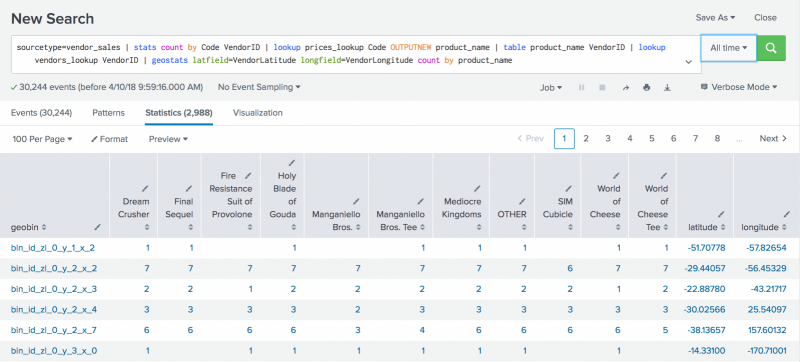Open the No Event Sampling dropdown
The image size is (800, 362).
click(259, 87)
